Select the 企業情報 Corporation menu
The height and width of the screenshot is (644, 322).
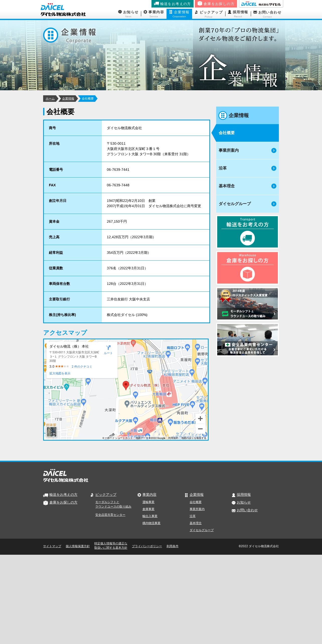(x=179, y=14)
